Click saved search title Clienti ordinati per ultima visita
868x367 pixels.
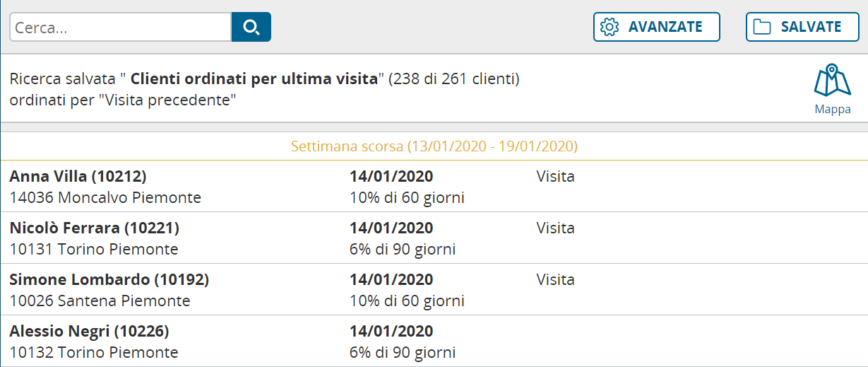click(255, 78)
